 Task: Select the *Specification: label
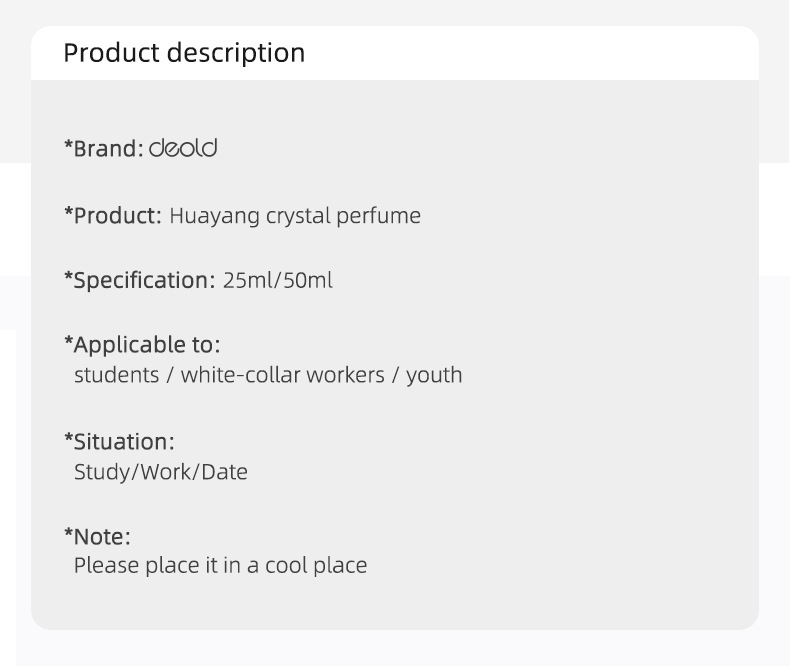tap(139, 280)
